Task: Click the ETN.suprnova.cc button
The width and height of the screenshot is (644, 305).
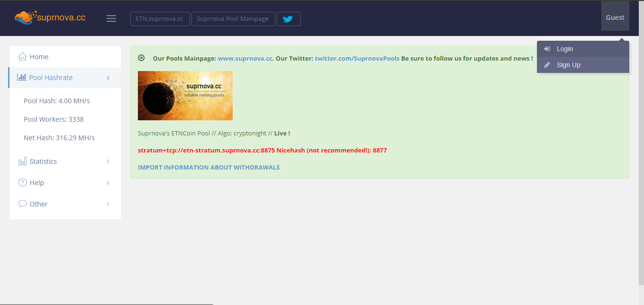Action: (x=160, y=19)
